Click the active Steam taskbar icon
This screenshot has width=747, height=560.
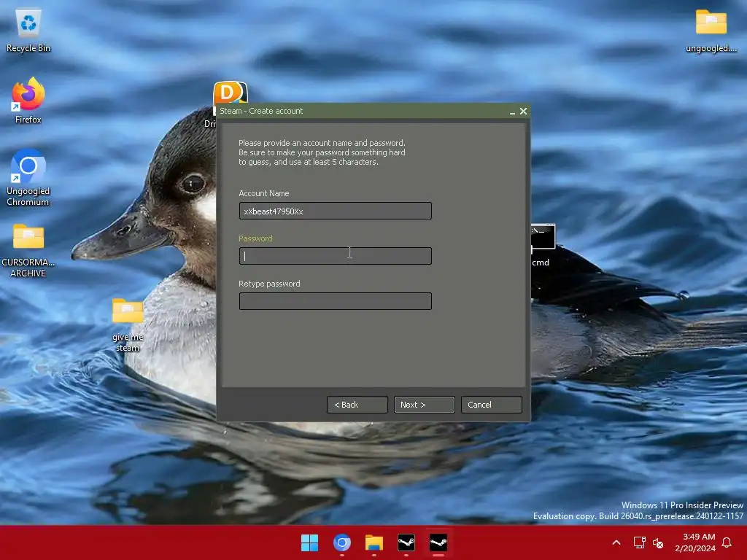coord(438,542)
